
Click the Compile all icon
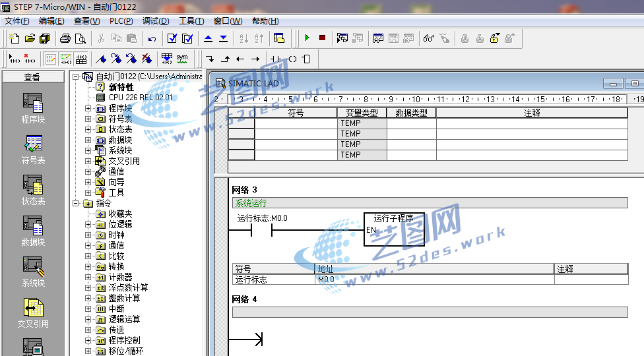(187, 38)
